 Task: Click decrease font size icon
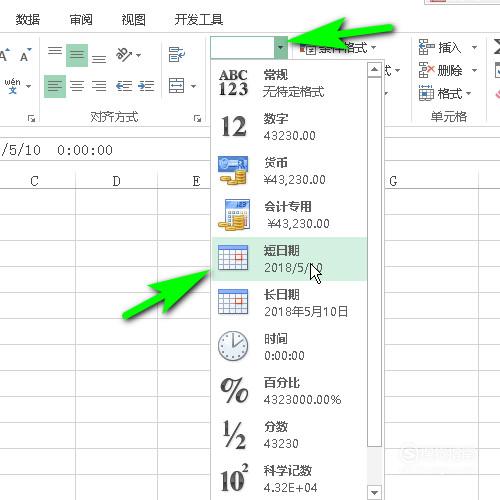25,56
